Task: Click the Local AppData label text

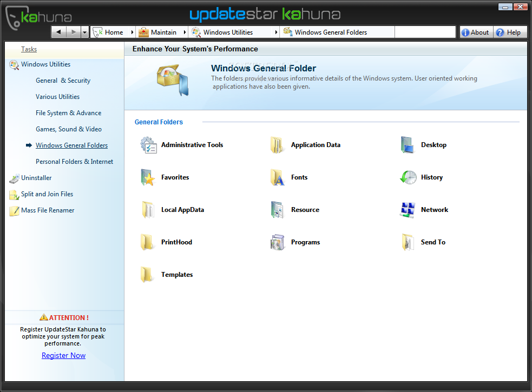Action: 182,210
